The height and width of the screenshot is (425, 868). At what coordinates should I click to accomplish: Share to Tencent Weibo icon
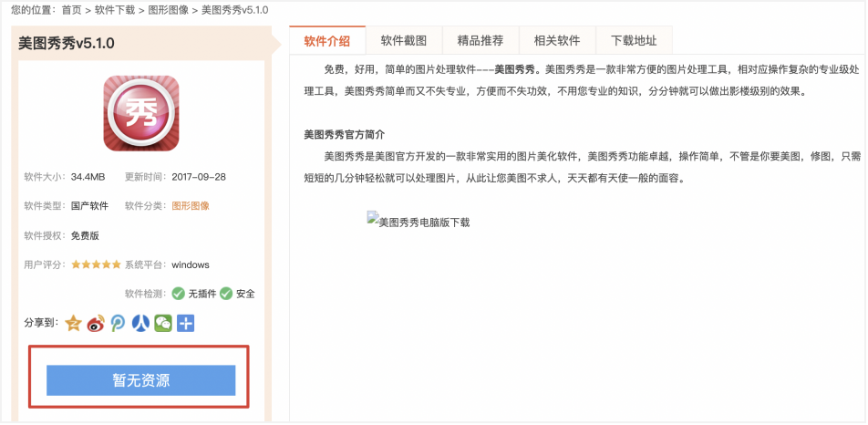[x=119, y=323]
